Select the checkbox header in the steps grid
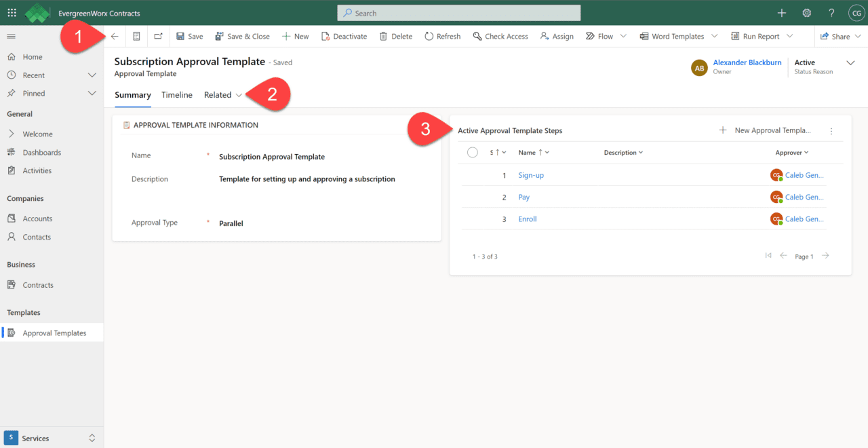868x448 pixels. pyautogui.click(x=473, y=152)
